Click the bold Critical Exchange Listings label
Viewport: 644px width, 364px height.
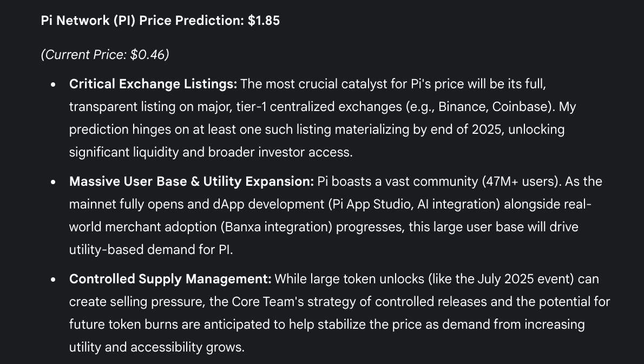click(x=153, y=84)
